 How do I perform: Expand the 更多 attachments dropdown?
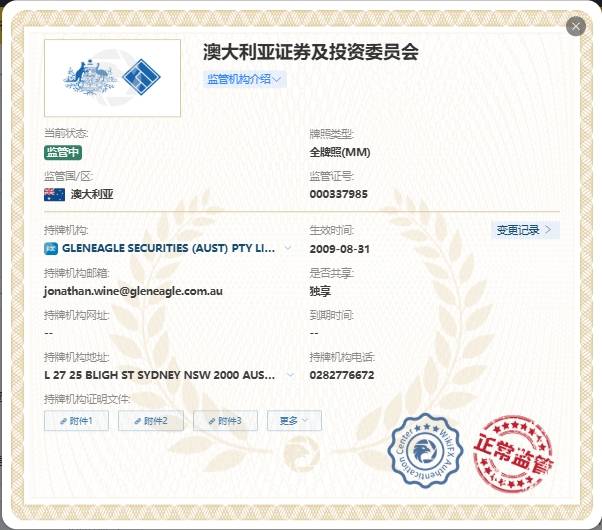click(x=294, y=421)
